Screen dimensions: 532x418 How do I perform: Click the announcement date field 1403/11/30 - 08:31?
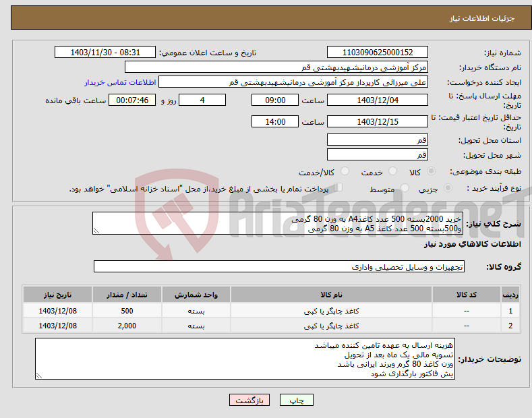click(105, 53)
